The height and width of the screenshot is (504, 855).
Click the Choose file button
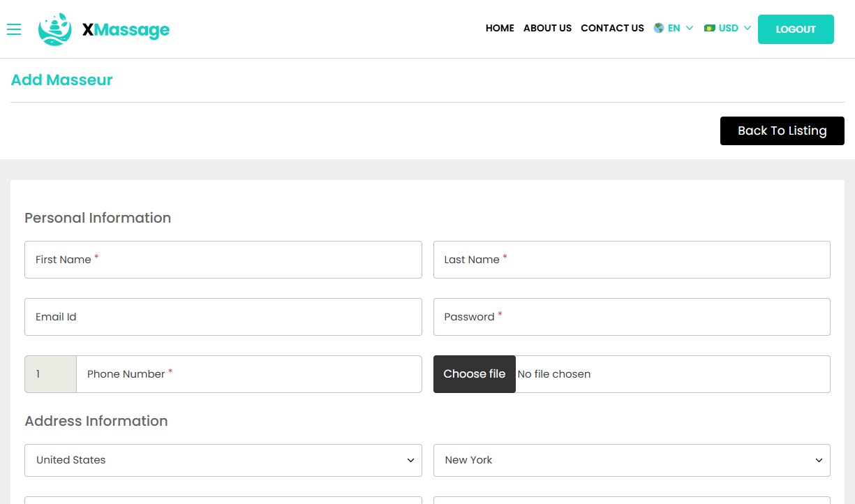(x=474, y=374)
